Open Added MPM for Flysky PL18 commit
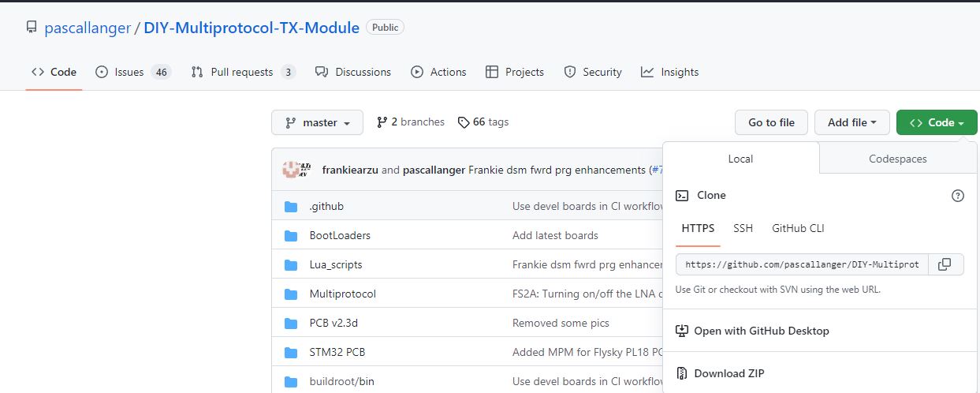Viewport: 980px width, 393px height. tap(587, 352)
